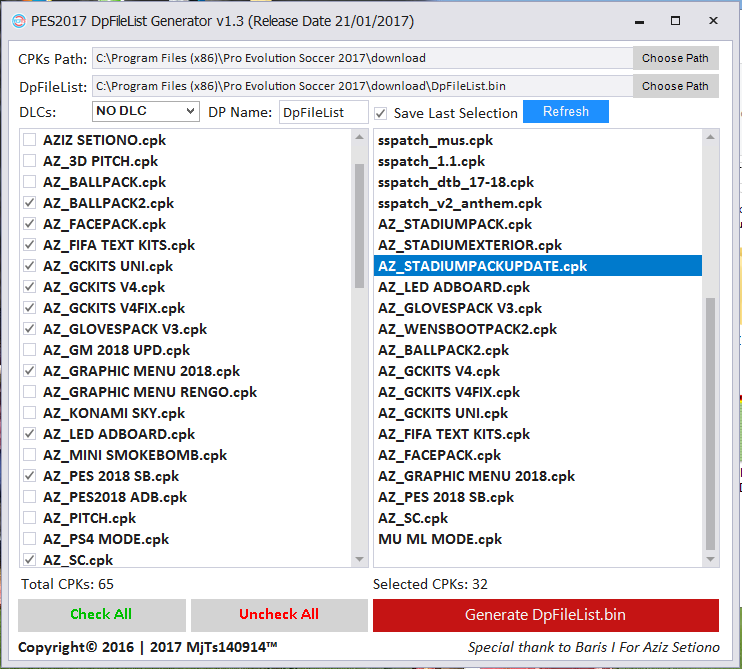The width and height of the screenshot is (742, 669).
Task: Check the AZ_KONAMI SKY.cpk checkbox
Action: [29, 413]
